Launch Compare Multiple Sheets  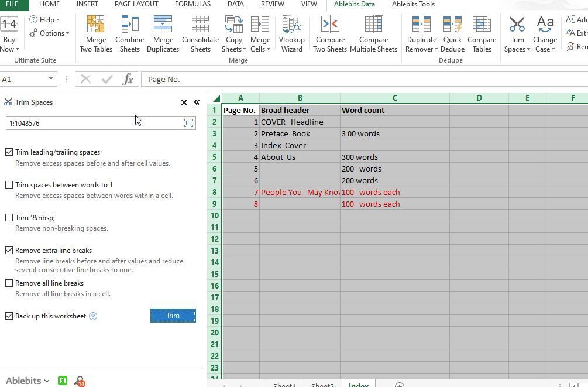pyautogui.click(x=373, y=33)
